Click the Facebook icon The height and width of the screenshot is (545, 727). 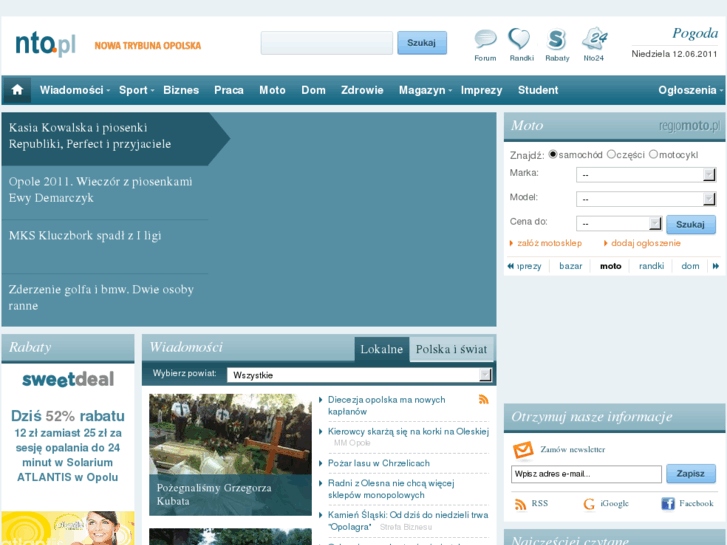click(668, 504)
